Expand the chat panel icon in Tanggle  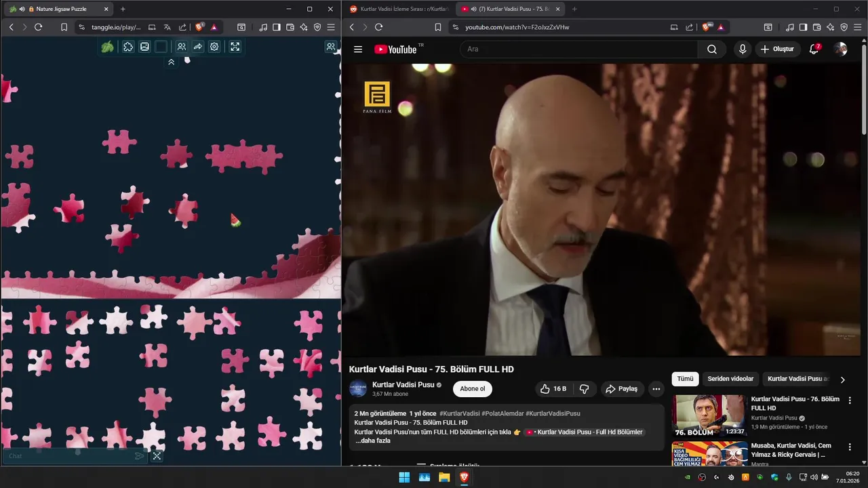(x=157, y=456)
